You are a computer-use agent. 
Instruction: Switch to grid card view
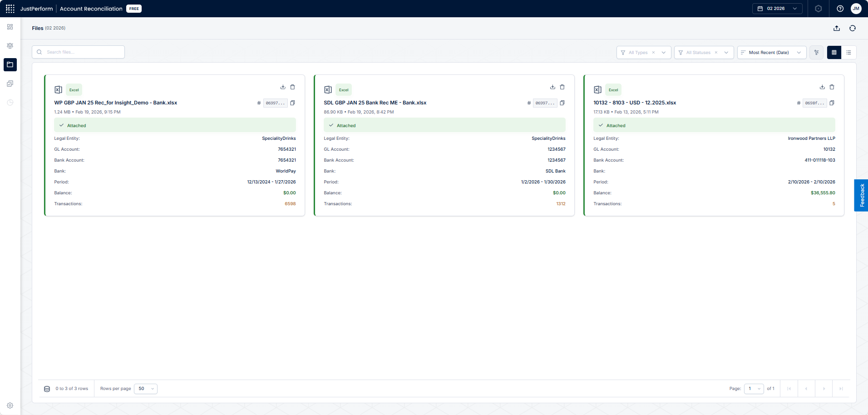834,53
